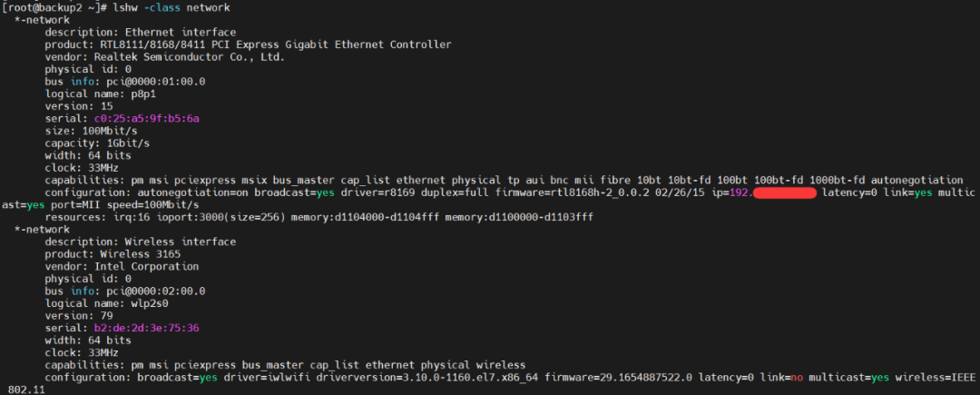Click the RTL8111/8168/8411 product line
Viewport: 980px width, 395px height.
248,44
